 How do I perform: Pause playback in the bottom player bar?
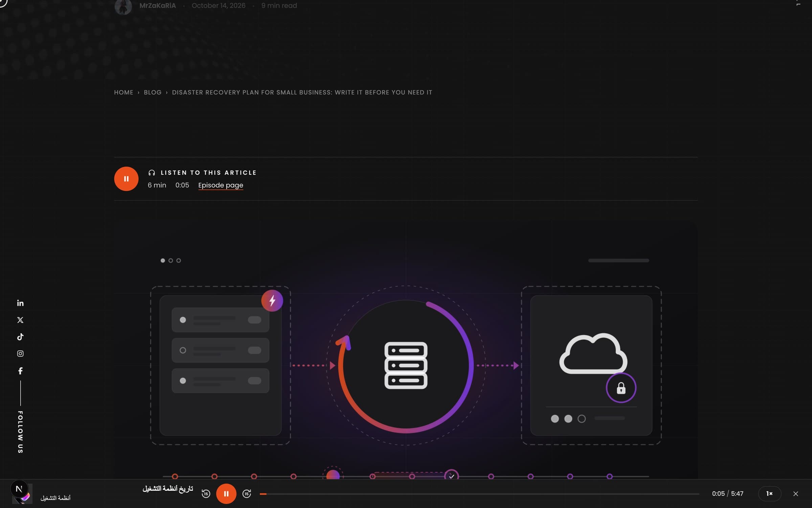point(226,494)
